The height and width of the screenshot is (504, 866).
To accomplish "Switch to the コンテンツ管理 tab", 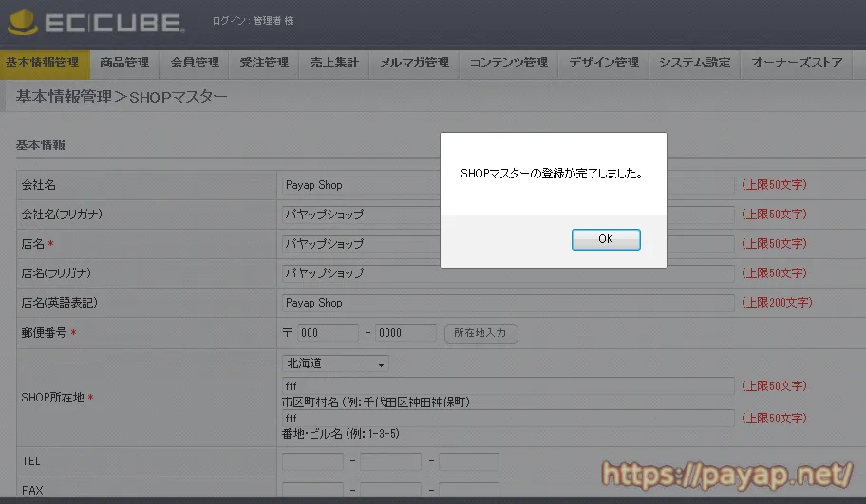I will (x=509, y=64).
